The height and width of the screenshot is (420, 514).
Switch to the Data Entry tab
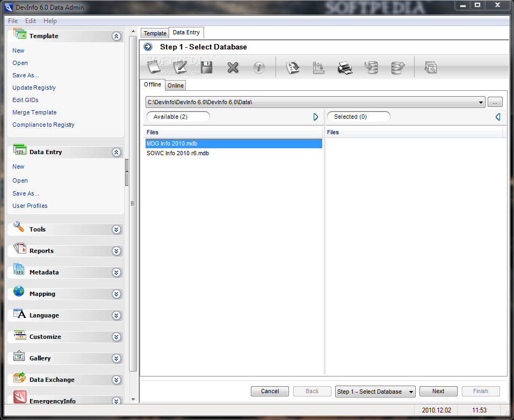[x=186, y=32]
